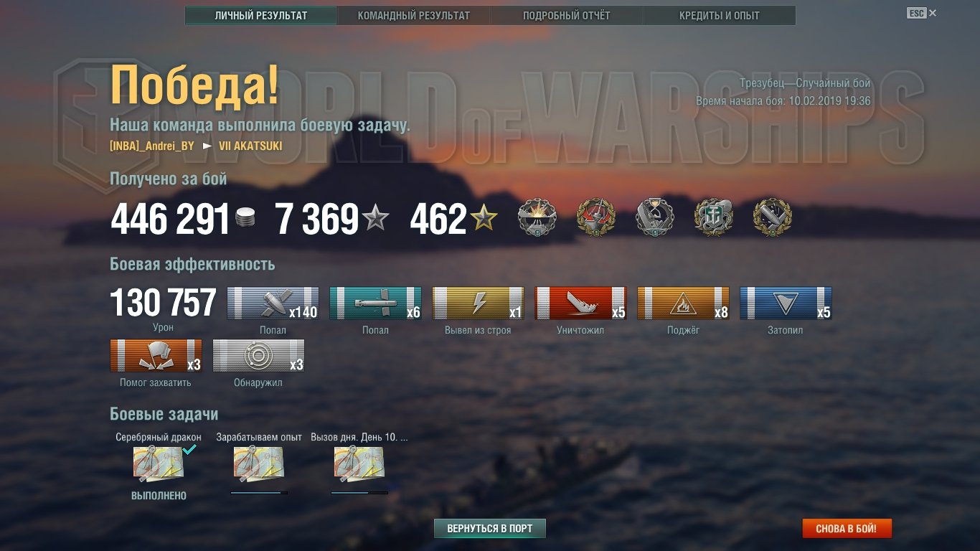Select the flooding ribbon Затопил
Viewport: 980px width, 551px height.
tap(786, 303)
